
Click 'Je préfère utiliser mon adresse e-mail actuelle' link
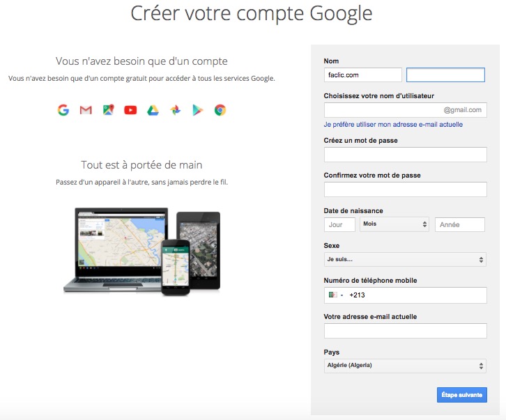(393, 125)
